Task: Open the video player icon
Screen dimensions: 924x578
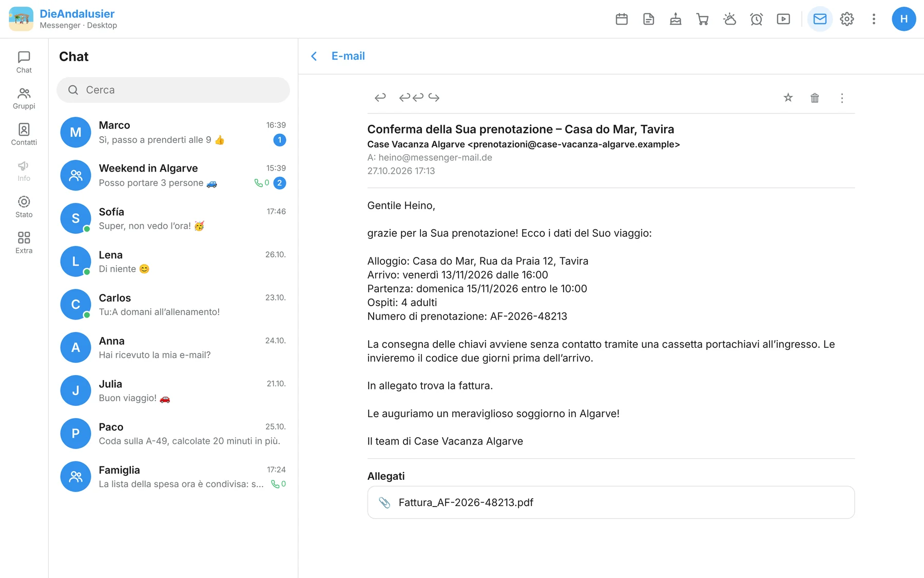Action: point(783,19)
